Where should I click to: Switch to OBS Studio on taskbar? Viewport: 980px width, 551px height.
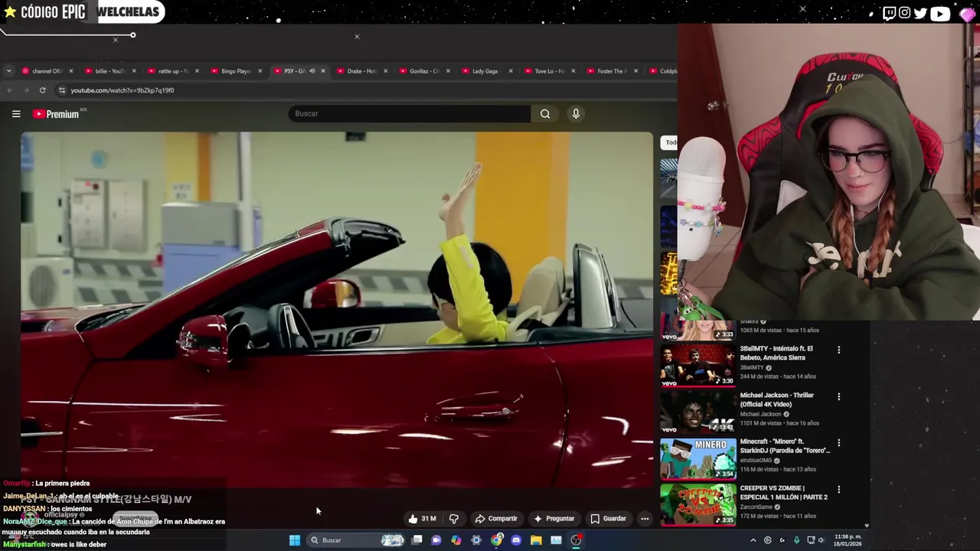click(576, 540)
